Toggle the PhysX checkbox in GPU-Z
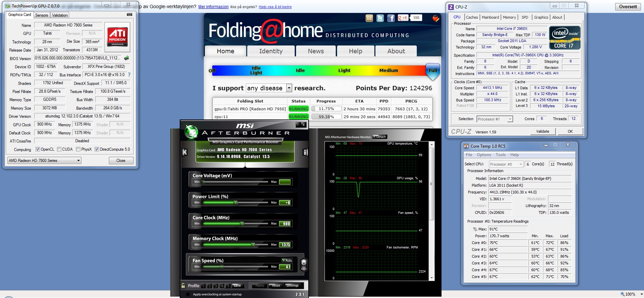Viewport: 644px width, 298px height. (x=78, y=149)
